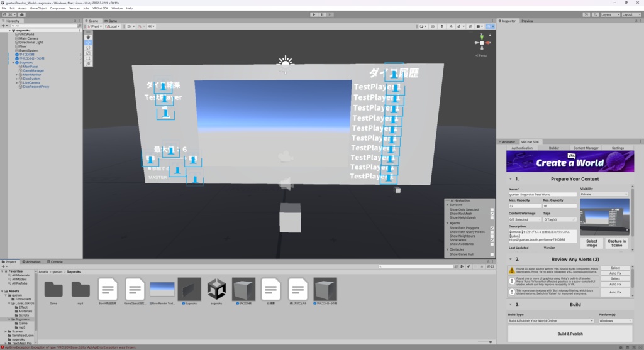Open the GameObject menu
Viewport: 644px width, 350px height.
tap(38, 8)
